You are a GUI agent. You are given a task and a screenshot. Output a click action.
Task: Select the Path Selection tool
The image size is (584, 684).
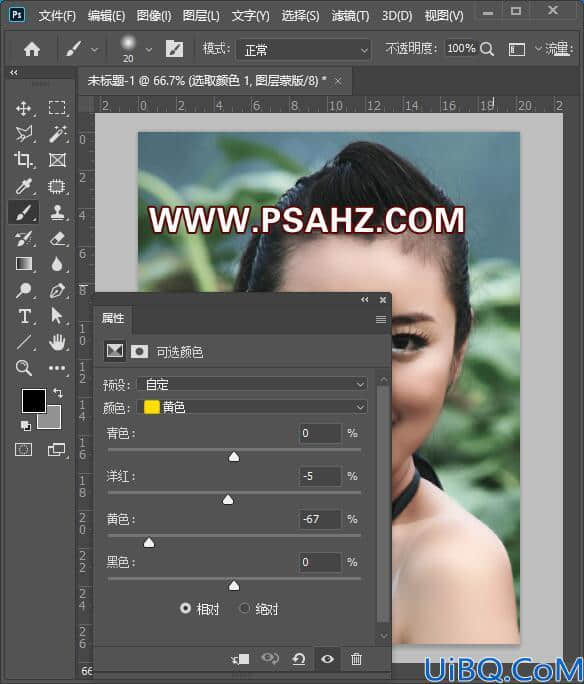[57, 316]
